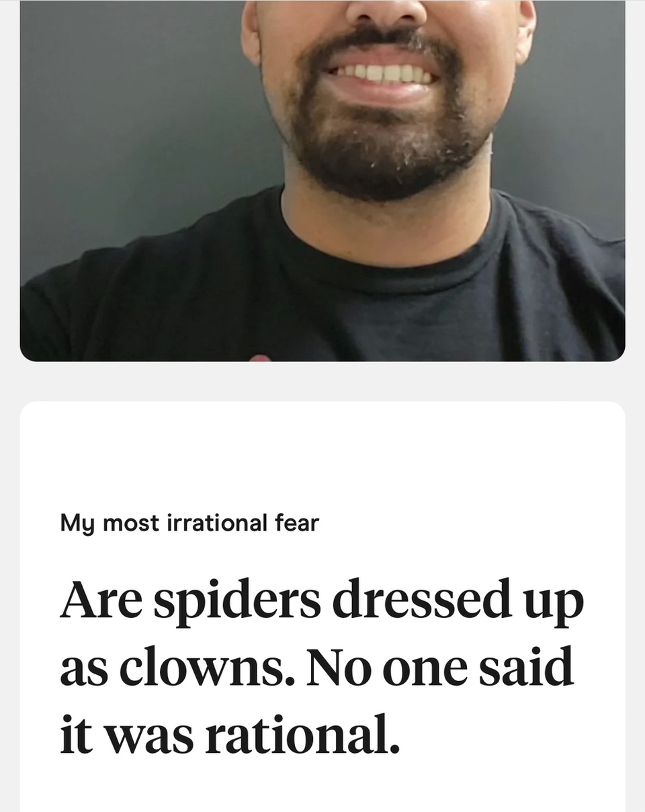This screenshot has height=812, width=645.
Task: Tap the rounded bottom-left corner of the photo
Action: pyautogui.click(x=30, y=351)
